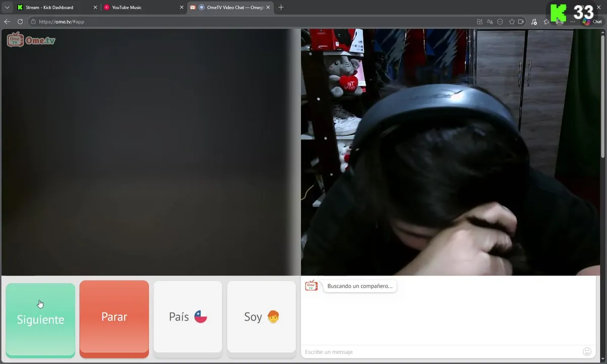Open the favorites list icon
The image size is (607, 364).
click(546, 22)
